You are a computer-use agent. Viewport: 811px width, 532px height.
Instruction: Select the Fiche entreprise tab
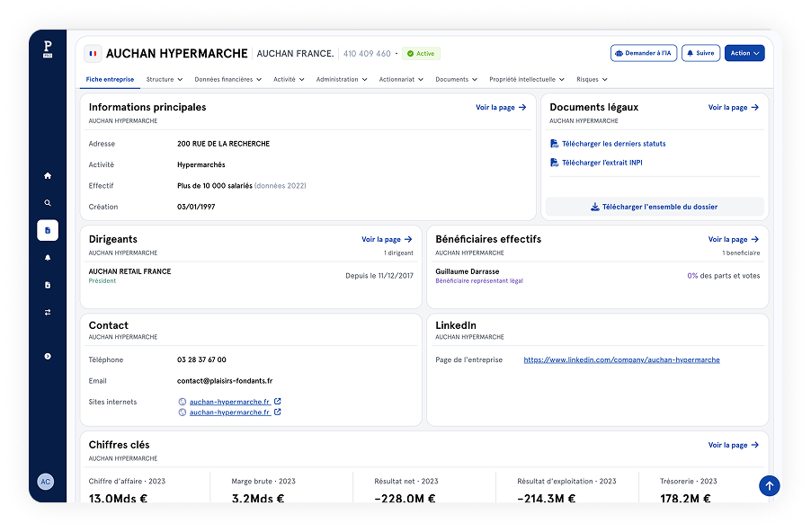click(x=110, y=80)
